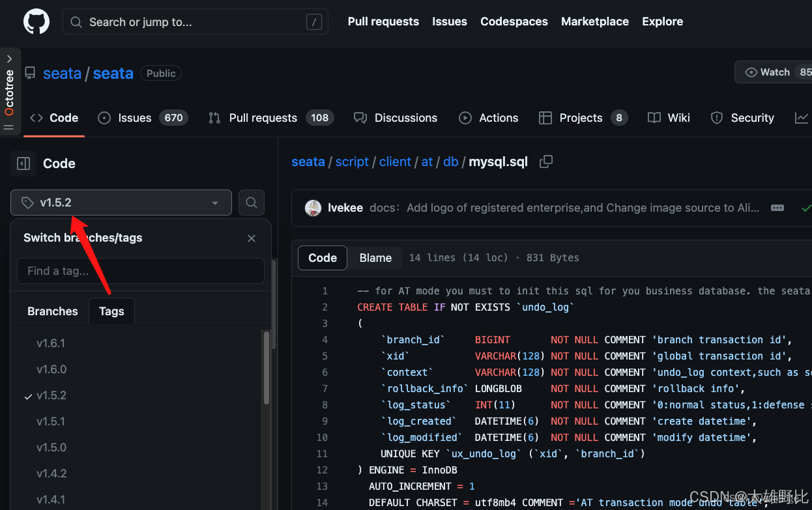The image size is (812, 510).
Task: Click the Issues count badge 670
Action: tap(173, 118)
